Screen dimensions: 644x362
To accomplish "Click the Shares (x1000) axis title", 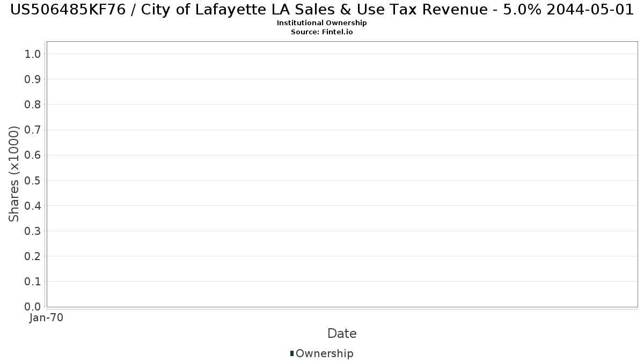I will pos(14,174).
